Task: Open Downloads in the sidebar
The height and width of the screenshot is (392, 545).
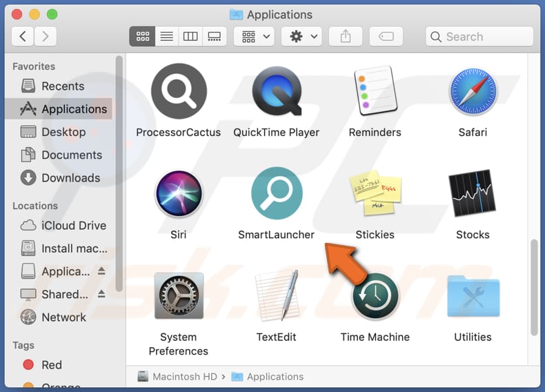Action: point(59,178)
